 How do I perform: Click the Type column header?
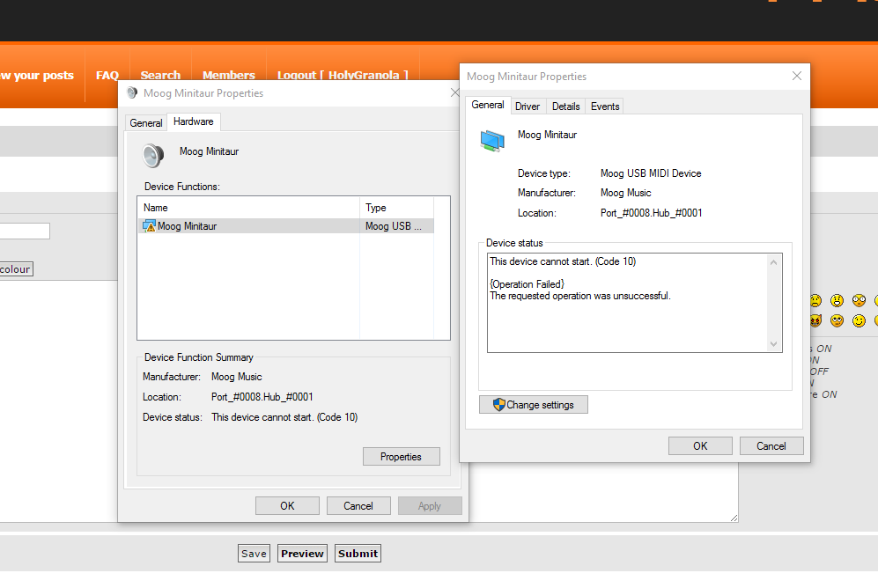click(x=376, y=208)
